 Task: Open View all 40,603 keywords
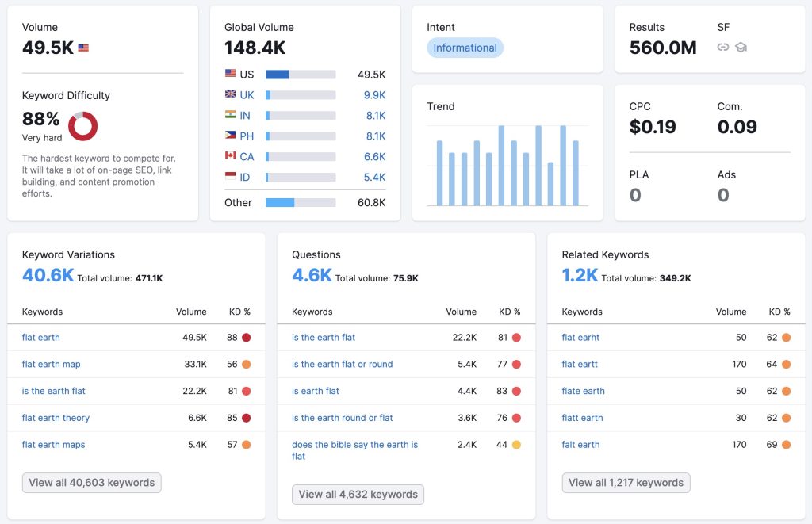point(92,483)
